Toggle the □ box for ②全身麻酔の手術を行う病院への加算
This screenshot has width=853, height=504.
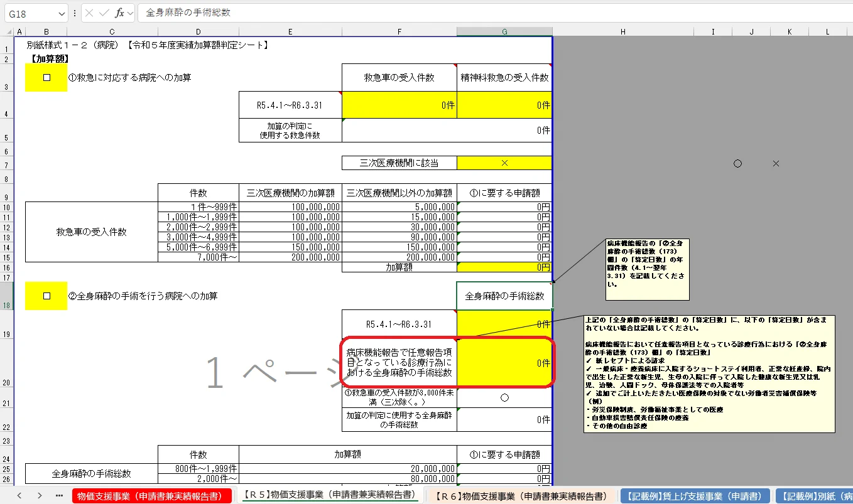tap(46, 296)
